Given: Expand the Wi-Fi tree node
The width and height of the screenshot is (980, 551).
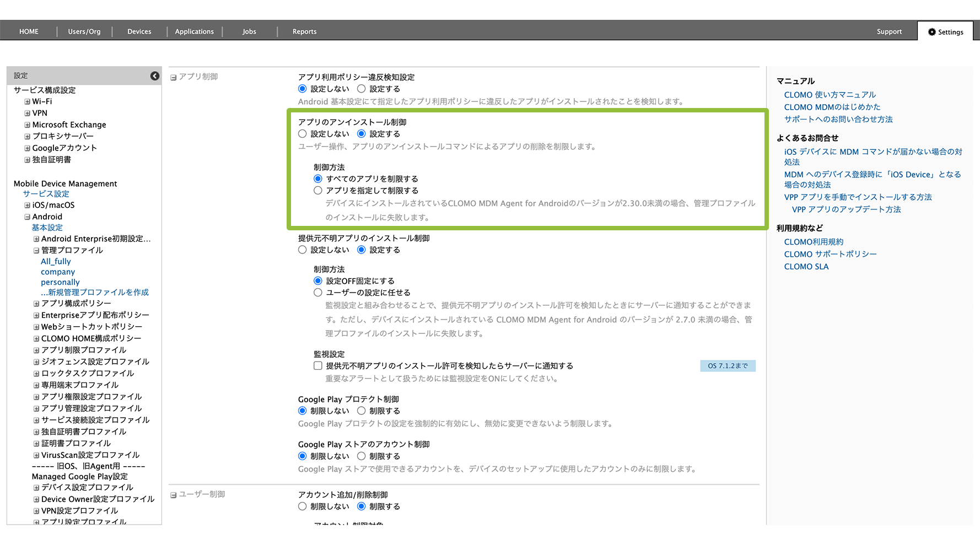Looking at the screenshot, I should pyautogui.click(x=27, y=102).
